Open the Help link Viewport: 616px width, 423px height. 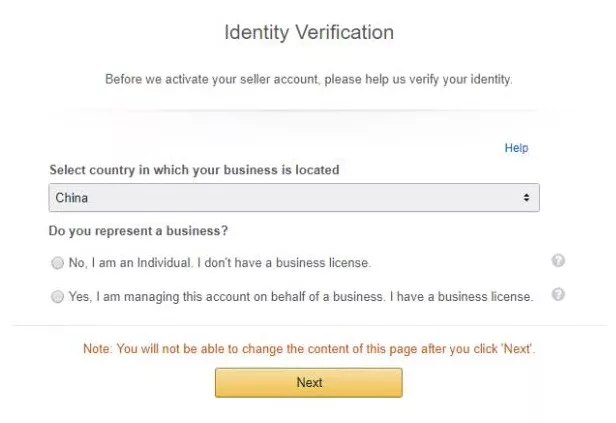pyautogui.click(x=516, y=148)
